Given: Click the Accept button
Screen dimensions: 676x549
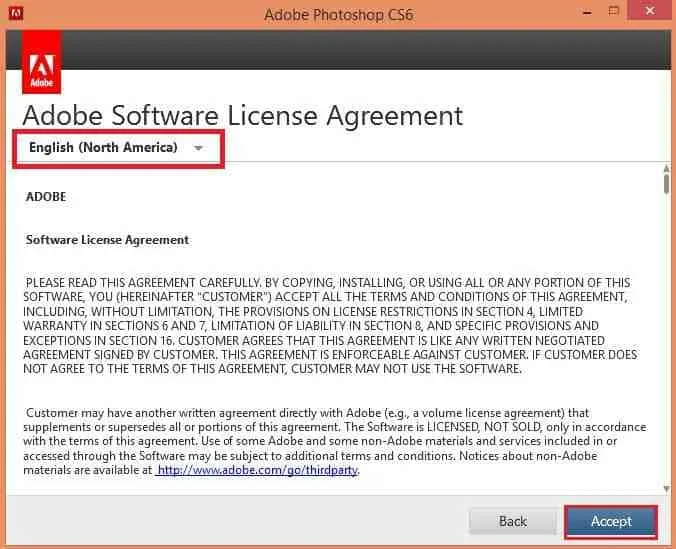Looking at the screenshot, I should [x=611, y=521].
